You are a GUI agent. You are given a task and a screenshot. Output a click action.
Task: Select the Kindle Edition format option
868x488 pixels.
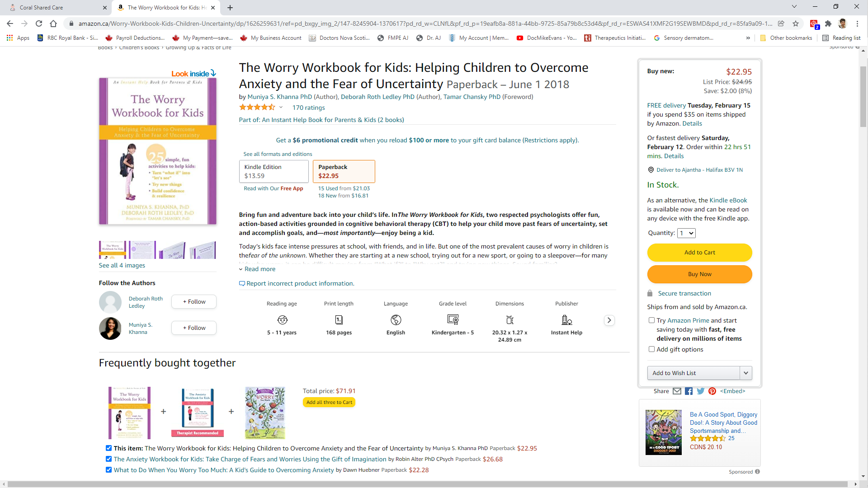tap(274, 171)
